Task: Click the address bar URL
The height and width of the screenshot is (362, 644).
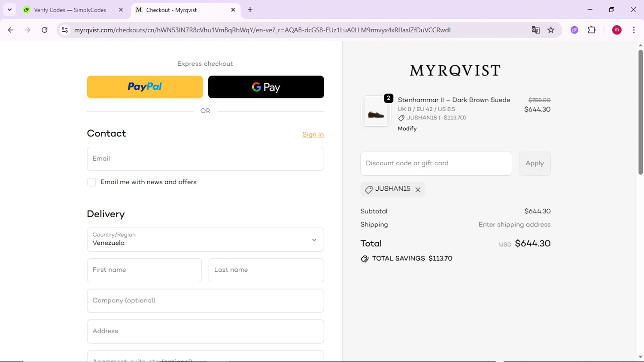Action: point(262,30)
